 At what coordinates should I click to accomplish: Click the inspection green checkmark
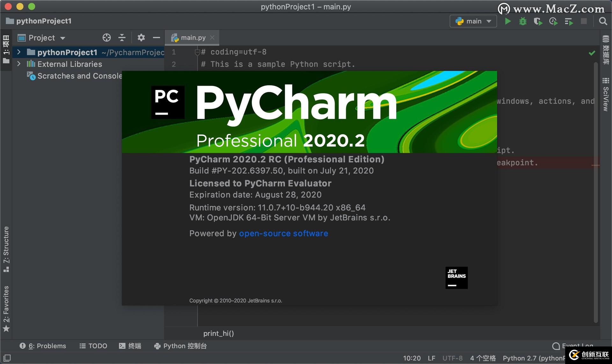point(592,53)
